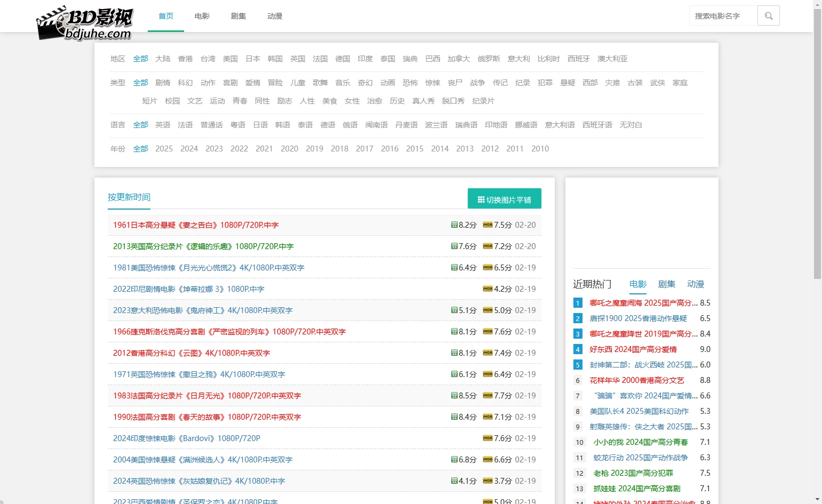The image size is (822, 504).
Task: Filter language by 粤语
Action: coord(237,125)
